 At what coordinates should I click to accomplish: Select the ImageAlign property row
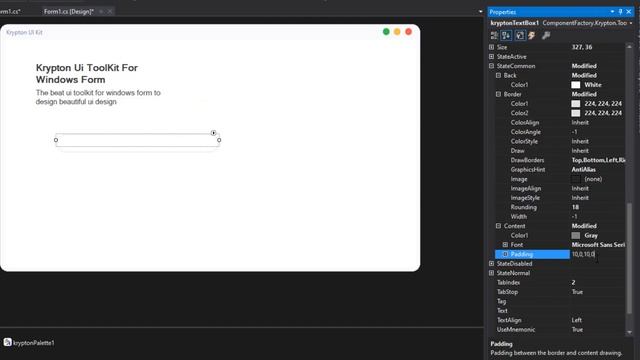tap(559, 188)
